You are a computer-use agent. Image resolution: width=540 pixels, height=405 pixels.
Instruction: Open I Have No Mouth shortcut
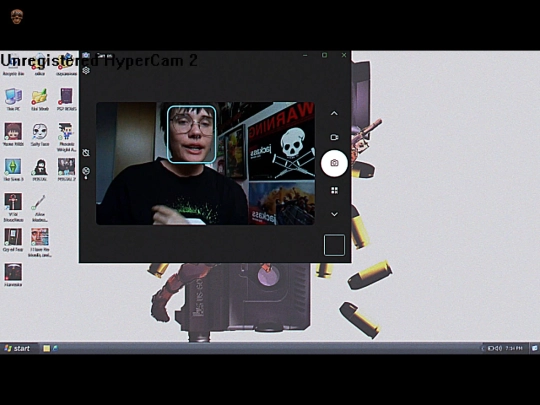pos(40,242)
